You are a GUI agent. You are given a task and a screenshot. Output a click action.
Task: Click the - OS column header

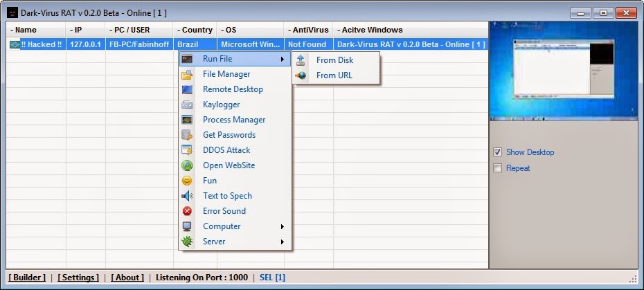pyautogui.click(x=250, y=30)
